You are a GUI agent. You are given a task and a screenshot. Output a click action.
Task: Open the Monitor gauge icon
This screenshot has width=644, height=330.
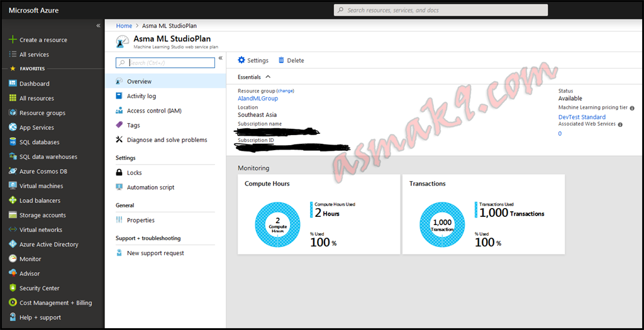coord(13,258)
